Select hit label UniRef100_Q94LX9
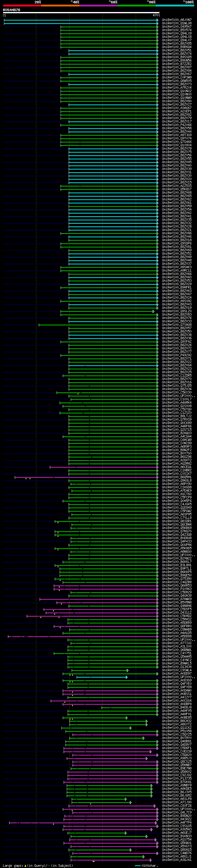This screenshot has width=197, height=868. (177, 33)
